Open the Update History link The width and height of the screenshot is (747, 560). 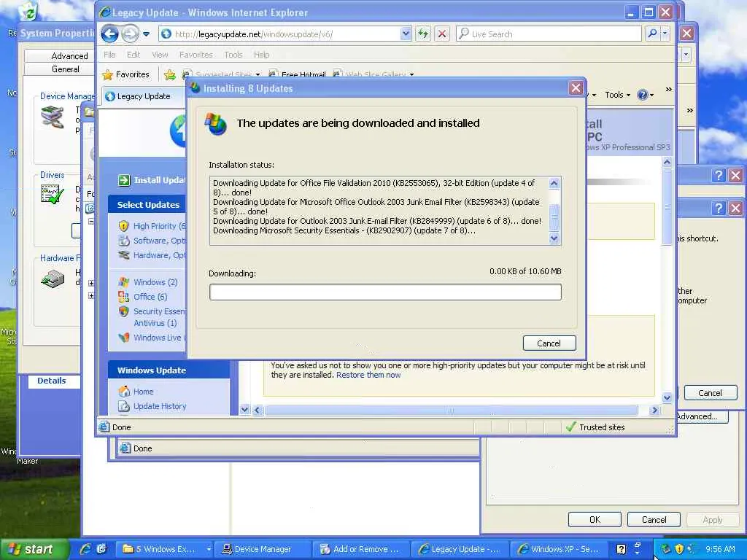point(160,406)
